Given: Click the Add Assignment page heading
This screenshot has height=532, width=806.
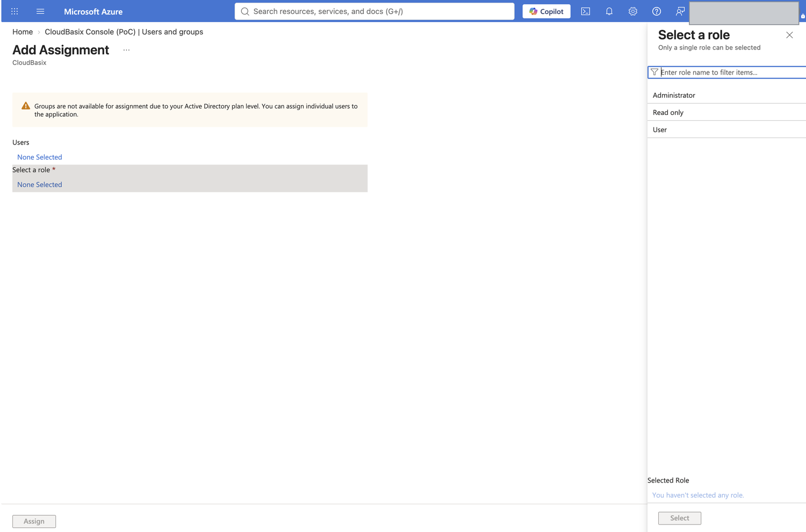Looking at the screenshot, I should [x=61, y=50].
